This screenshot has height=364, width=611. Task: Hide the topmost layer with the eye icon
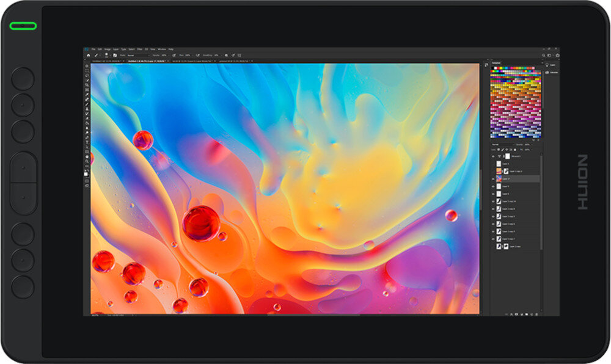(x=493, y=156)
